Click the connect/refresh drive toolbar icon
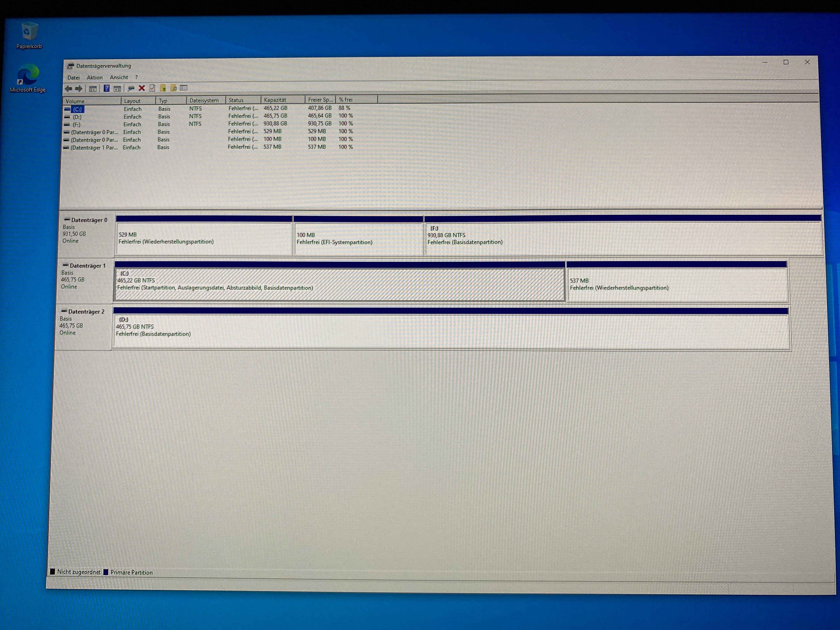This screenshot has height=630, width=840. pyautogui.click(x=131, y=88)
